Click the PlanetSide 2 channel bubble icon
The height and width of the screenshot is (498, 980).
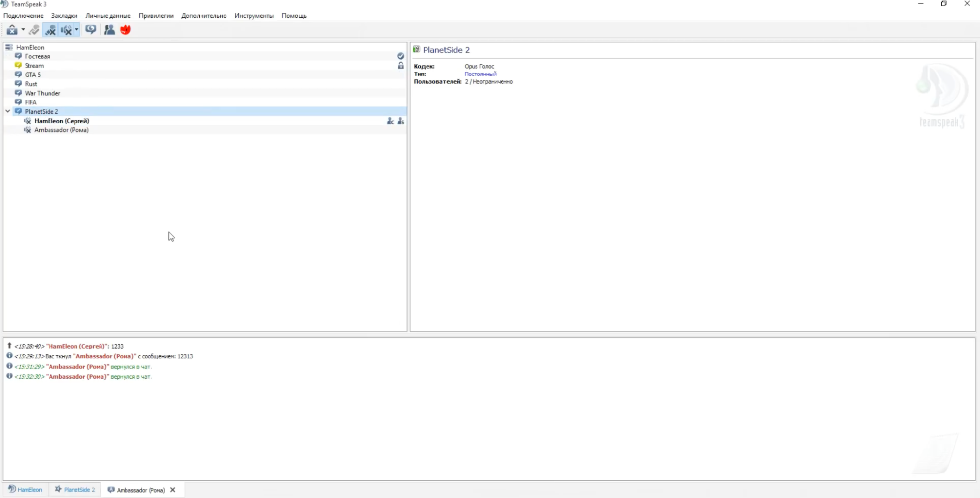[18, 111]
